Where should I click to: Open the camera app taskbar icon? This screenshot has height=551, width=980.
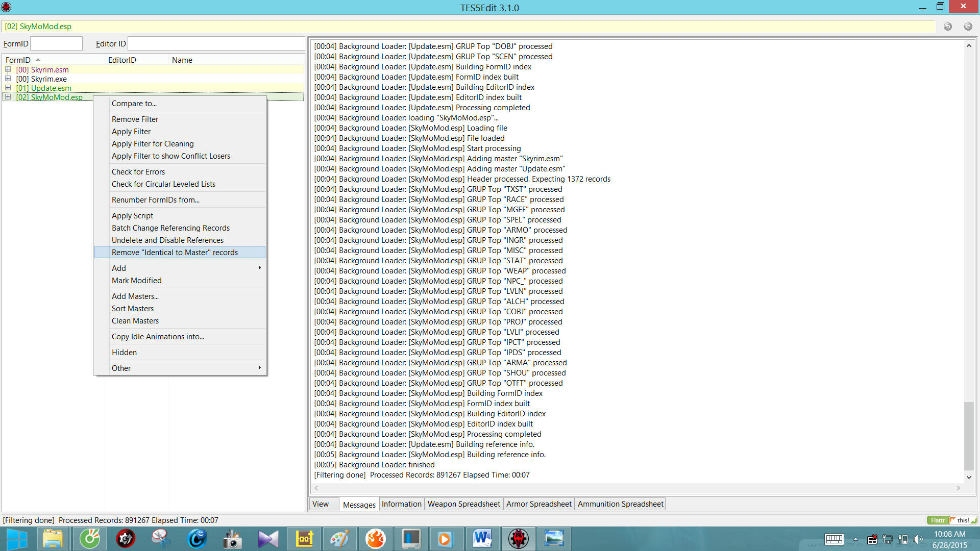point(233,539)
